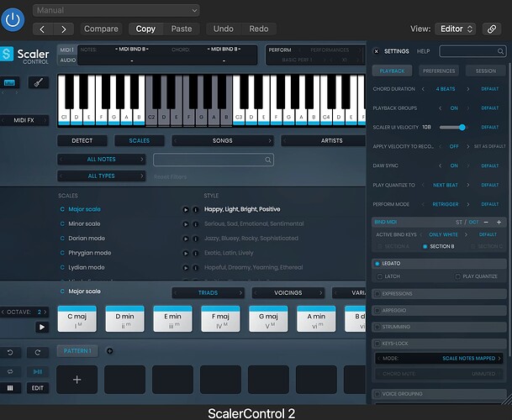
Task: Open the Session tab in settings
Action: (x=486, y=71)
